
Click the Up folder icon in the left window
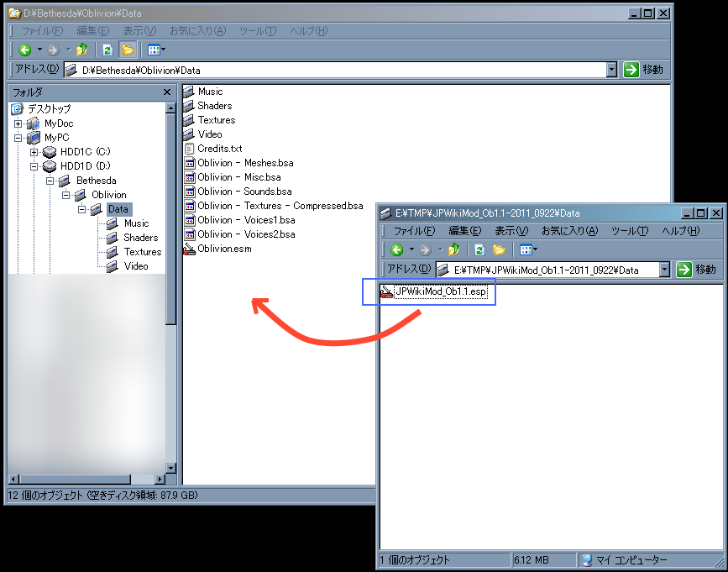[82, 50]
